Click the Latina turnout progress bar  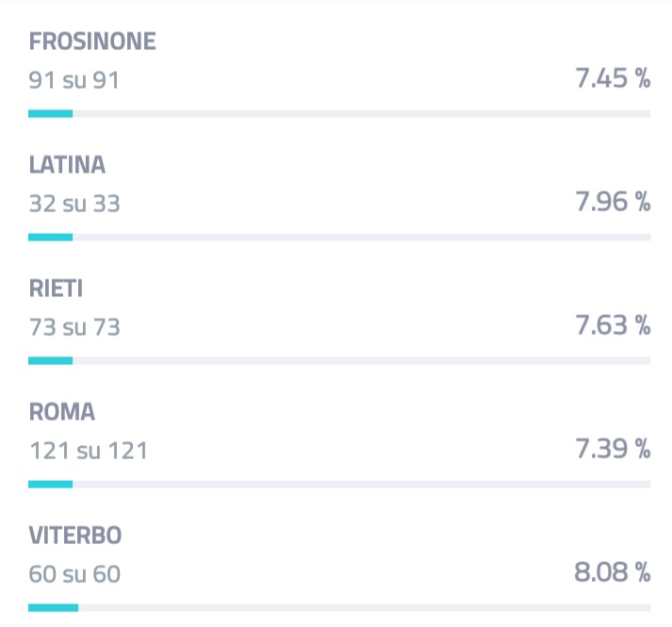(x=339, y=238)
